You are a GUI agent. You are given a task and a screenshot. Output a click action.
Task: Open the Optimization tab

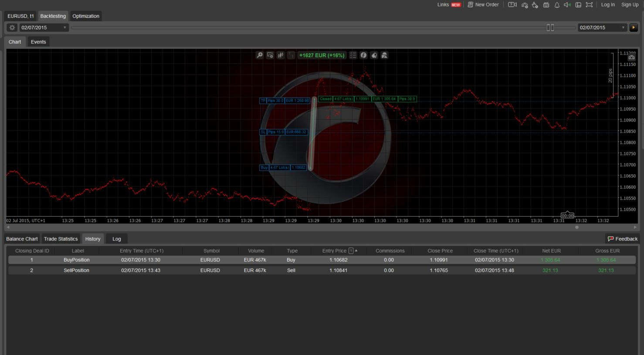click(86, 16)
